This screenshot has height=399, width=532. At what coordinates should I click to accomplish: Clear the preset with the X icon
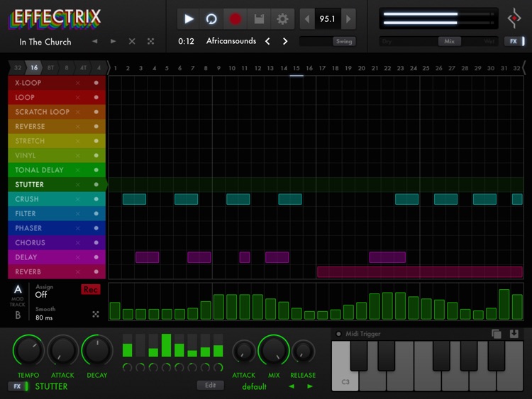coord(132,41)
